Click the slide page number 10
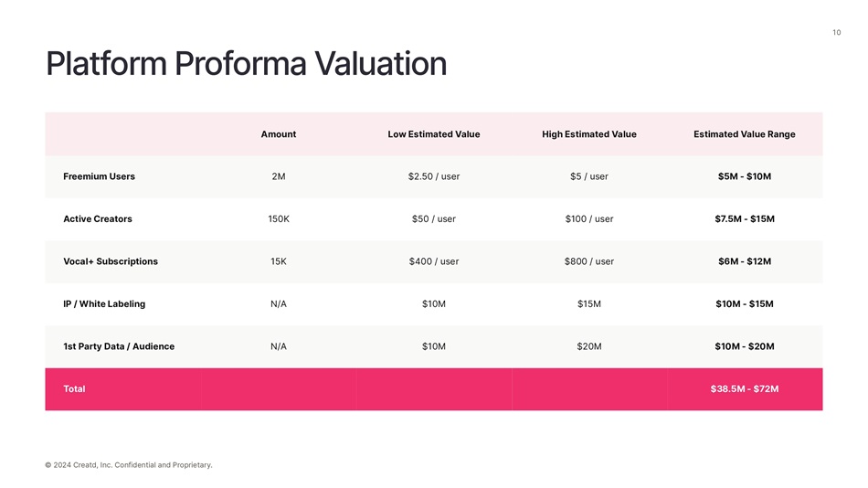This screenshot has height=488, width=868. click(836, 33)
